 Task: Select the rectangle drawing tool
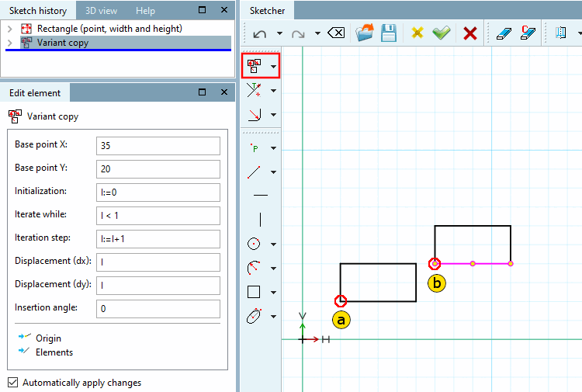tap(254, 292)
